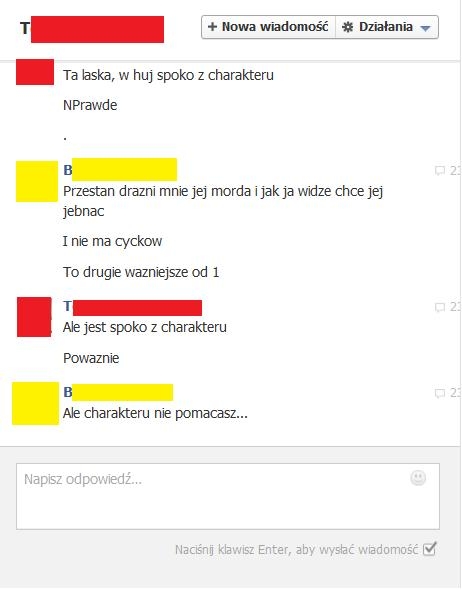Toggle the Enter-to-send checkbox

pos(429,549)
